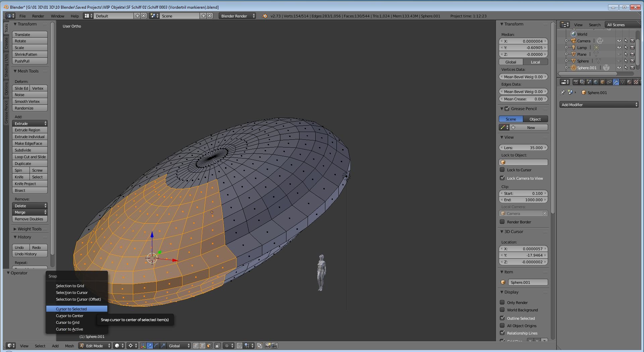Select the face select mode icon
The width and height of the screenshot is (644, 352).
(209, 346)
